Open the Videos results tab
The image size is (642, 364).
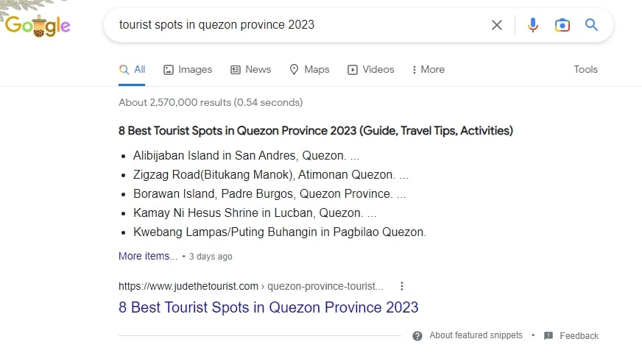pos(370,69)
